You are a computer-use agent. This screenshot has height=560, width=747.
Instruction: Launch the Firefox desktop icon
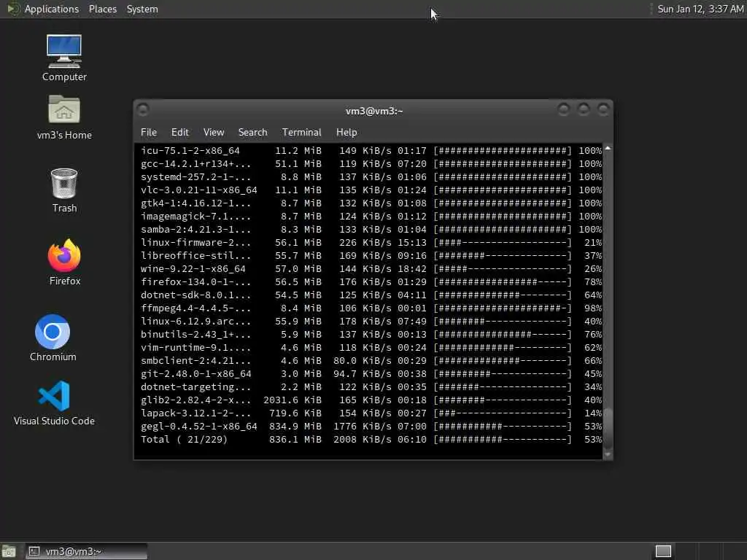pyautogui.click(x=64, y=262)
